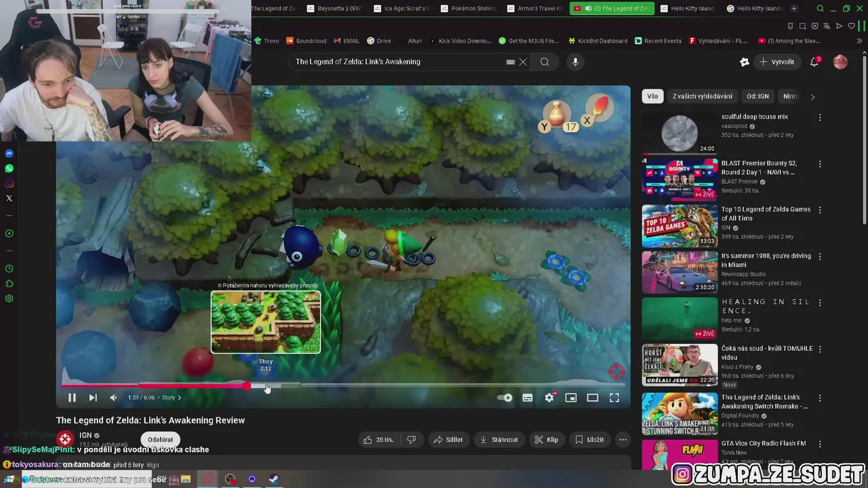868x488 pixels.
Task: Open browser tab search magnifier
Action: 820,9
